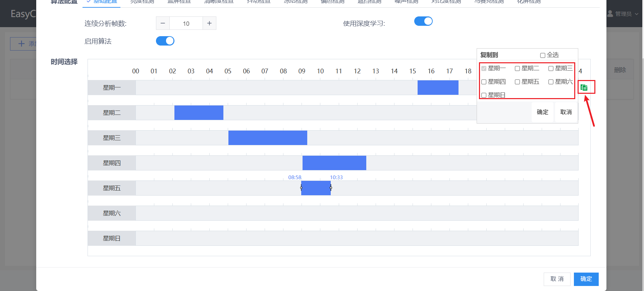Cancel the copy popup with 取消
The height and width of the screenshot is (291, 644).
pyautogui.click(x=566, y=112)
